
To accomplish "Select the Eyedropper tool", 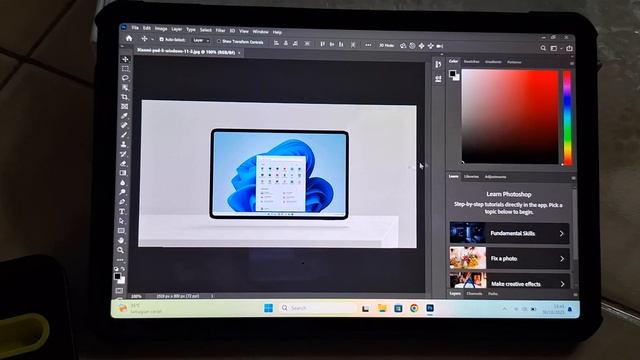I will point(124,116).
